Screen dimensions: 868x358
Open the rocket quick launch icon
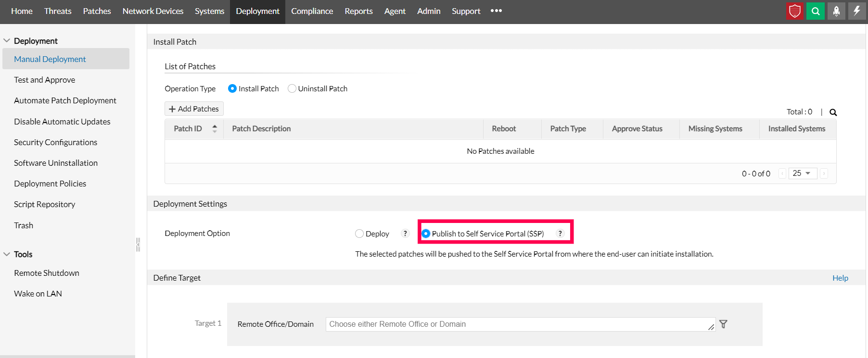(x=836, y=11)
